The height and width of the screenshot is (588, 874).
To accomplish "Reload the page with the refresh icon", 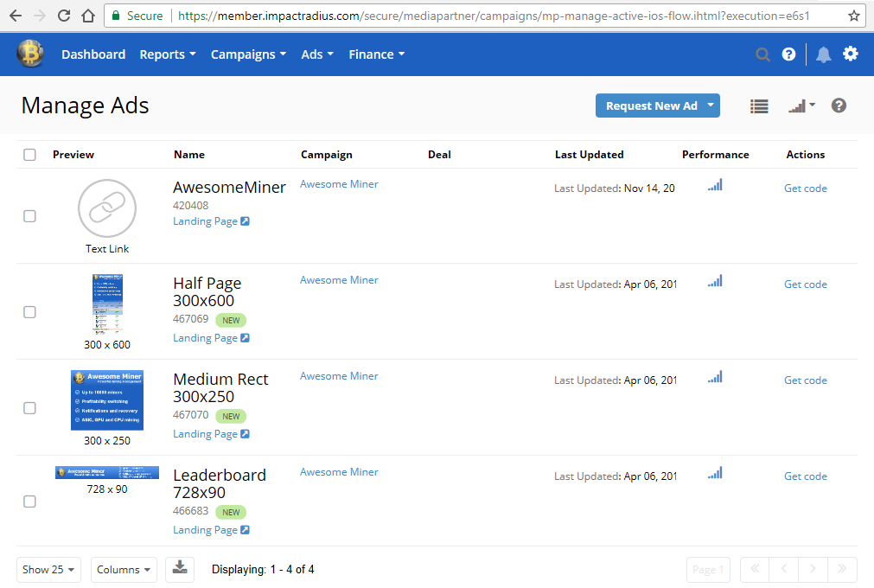I will tap(64, 16).
